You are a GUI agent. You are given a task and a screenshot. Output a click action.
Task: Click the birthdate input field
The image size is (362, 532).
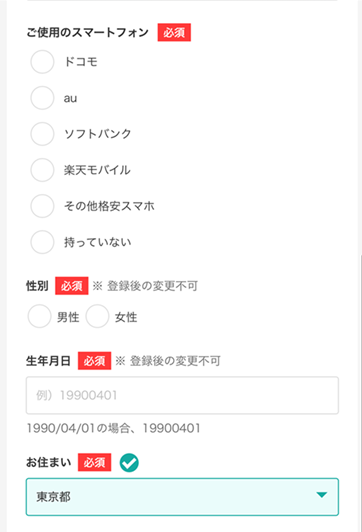click(x=182, y=395)
